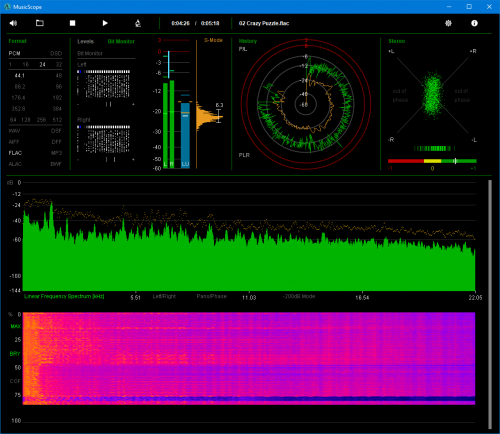The image size is (500, 434).
Task: Enable the -200dB Mode option
Action: pyautogui.click(x=299, y=296)
